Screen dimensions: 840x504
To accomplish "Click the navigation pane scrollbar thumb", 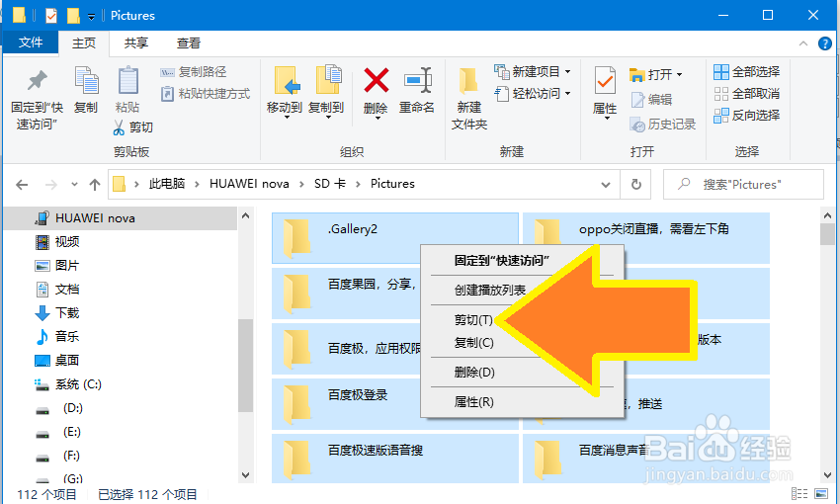I will (x=245, y=366).
